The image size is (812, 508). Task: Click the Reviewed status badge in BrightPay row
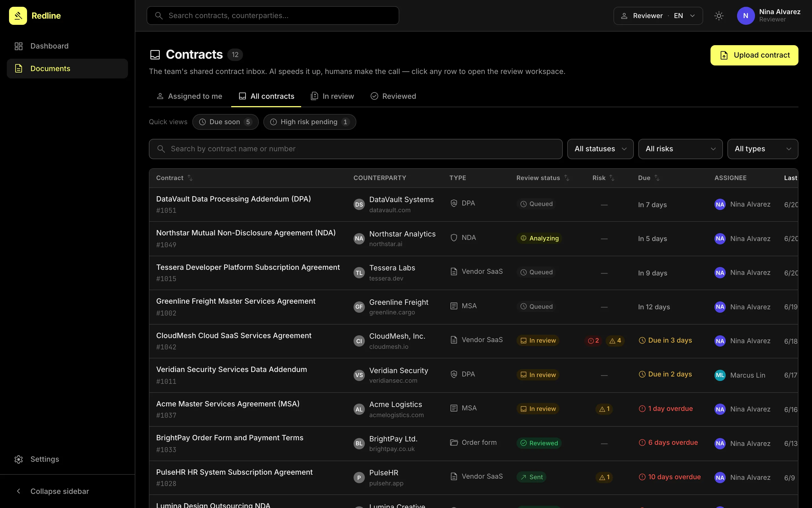tap(539, 443)
